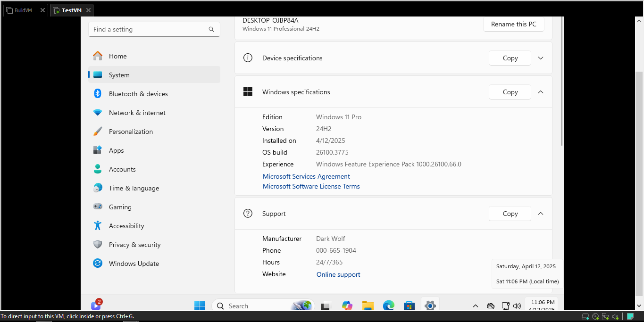Select the TestVM tab
Image resolution: width=644 pixels, height=322 pixels.
[72, 10]
